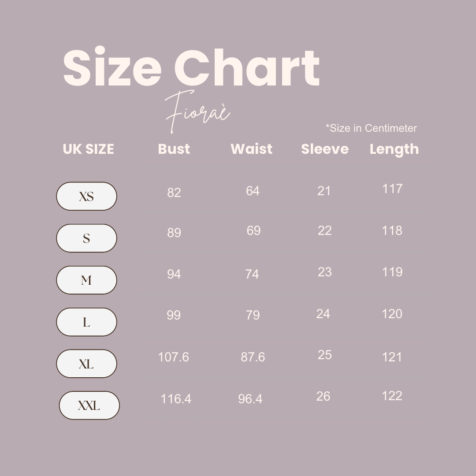Select the XL size pill
Screen dimensions: 476x476
click(86, 364)
